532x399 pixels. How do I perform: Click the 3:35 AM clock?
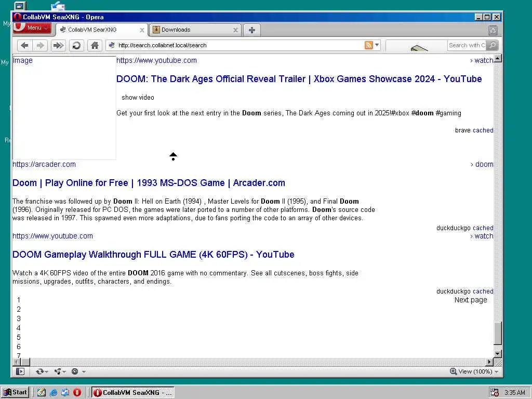(x=514, y=393)
